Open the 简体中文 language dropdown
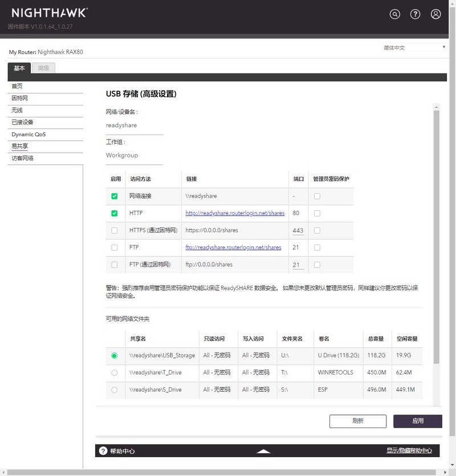The width and height of the screenshot is (456, 476). coord(414,47)
